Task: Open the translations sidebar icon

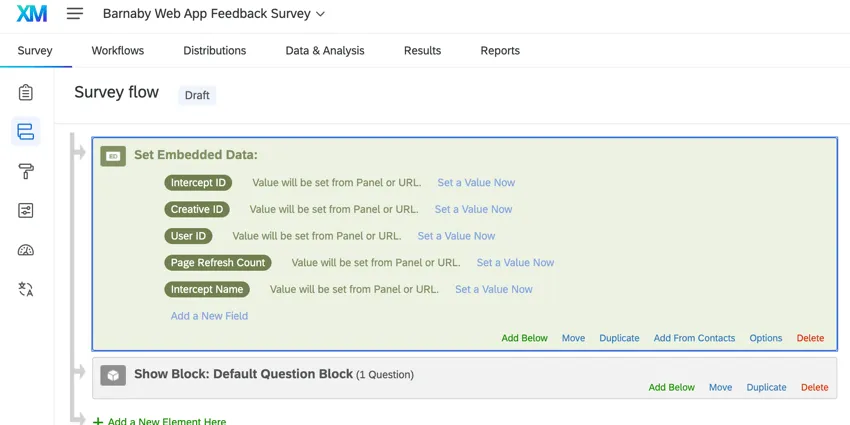Action: (x=26, y=290)
